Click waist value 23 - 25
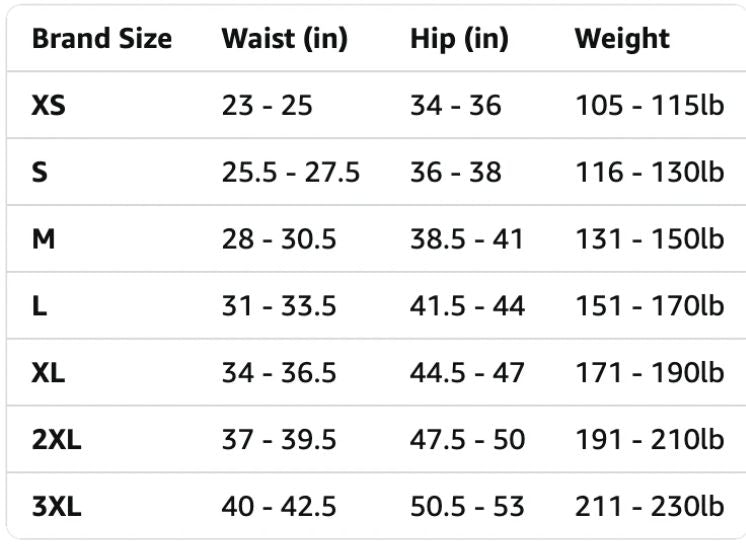 coord(267,105)
